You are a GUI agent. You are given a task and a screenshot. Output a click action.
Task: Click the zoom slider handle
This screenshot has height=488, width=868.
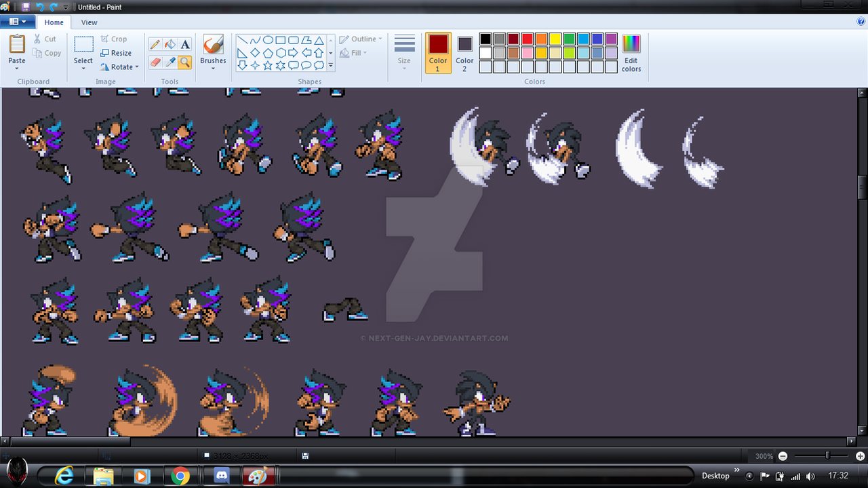pyautogui.click(x=827, y=456)
